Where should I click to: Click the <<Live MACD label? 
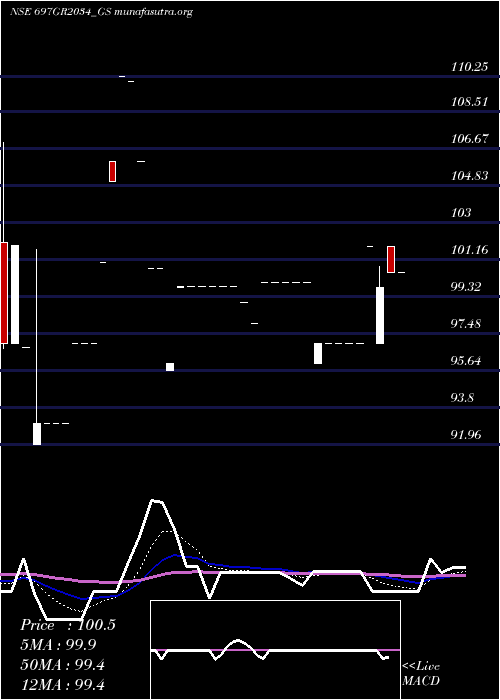[421, 674]
